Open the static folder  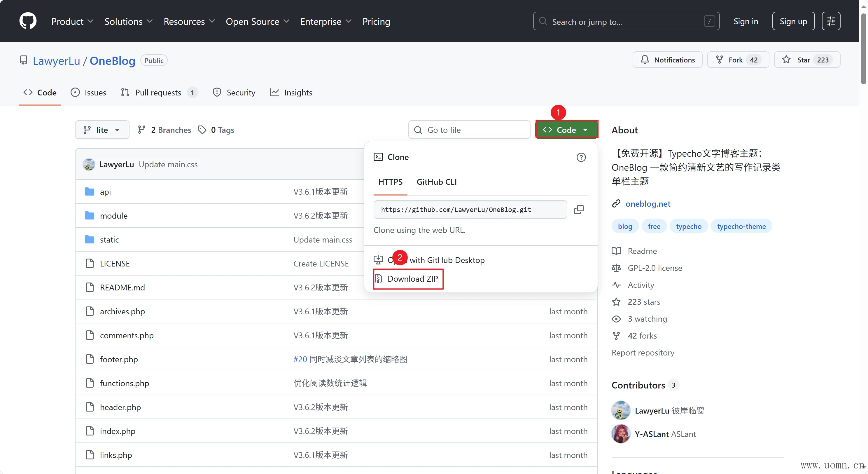(109, 239)
